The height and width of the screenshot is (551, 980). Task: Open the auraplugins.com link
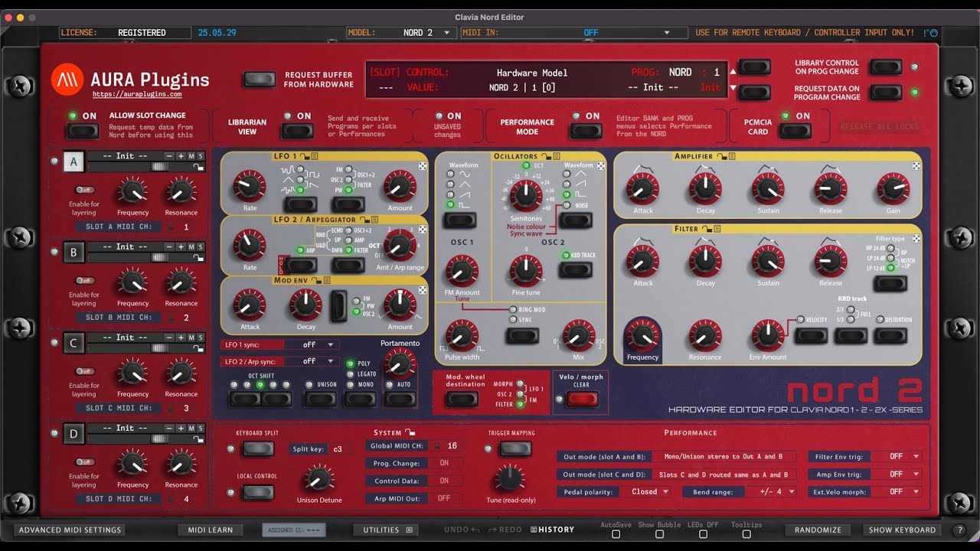[137, 94]
